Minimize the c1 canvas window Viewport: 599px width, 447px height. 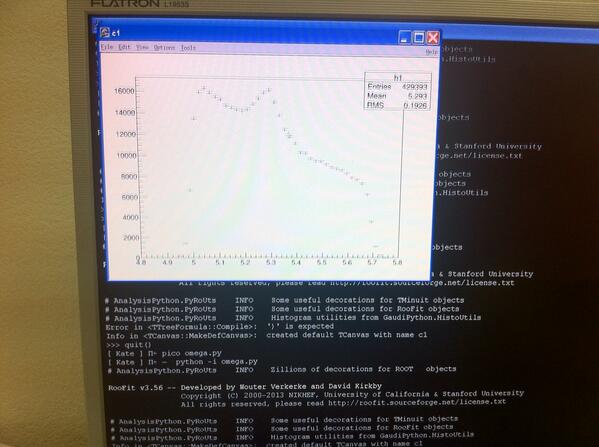[405, 37]
